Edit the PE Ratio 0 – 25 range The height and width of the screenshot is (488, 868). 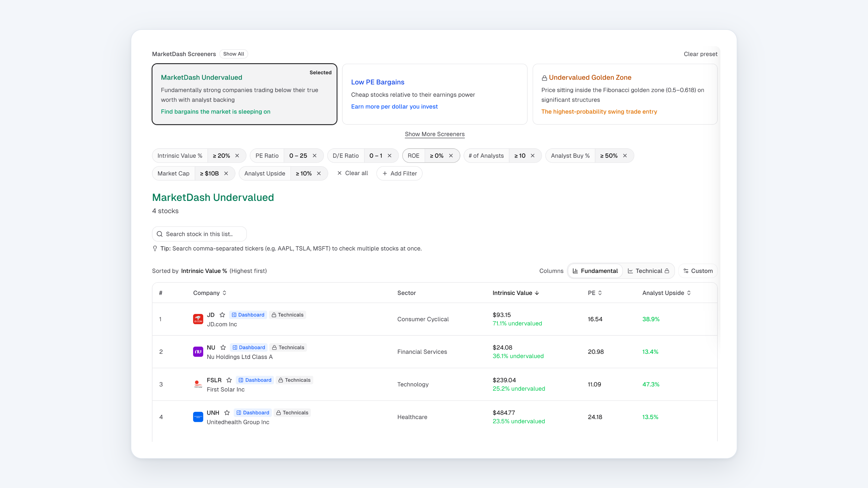point(298,156)
